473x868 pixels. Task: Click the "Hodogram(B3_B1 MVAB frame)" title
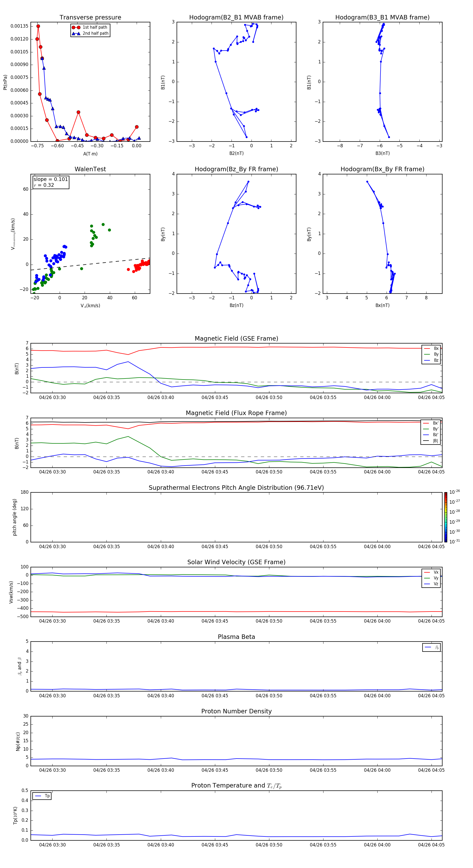[382, 18]
